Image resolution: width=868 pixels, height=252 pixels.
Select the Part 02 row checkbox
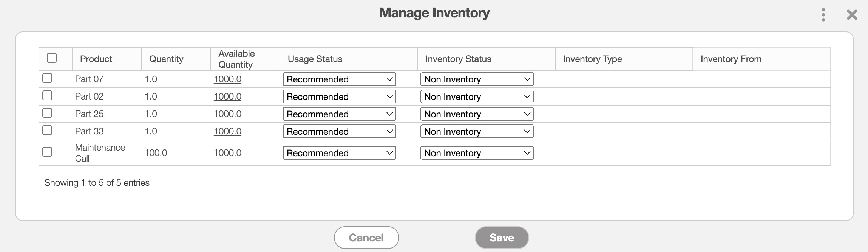(47, 96)
